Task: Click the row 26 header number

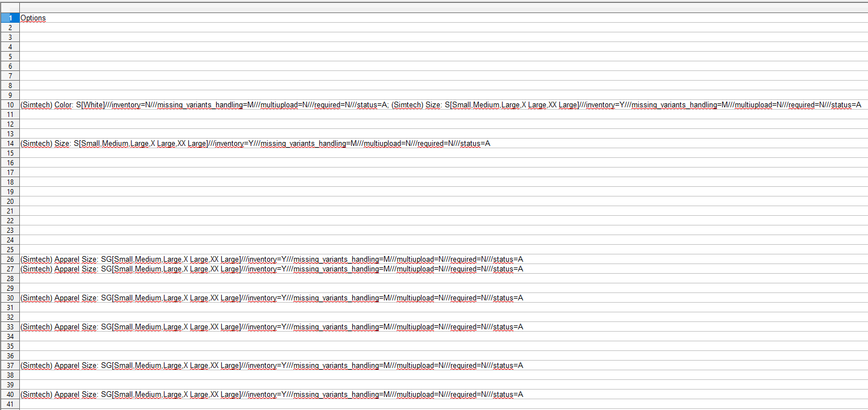Action: coord(10,259)
